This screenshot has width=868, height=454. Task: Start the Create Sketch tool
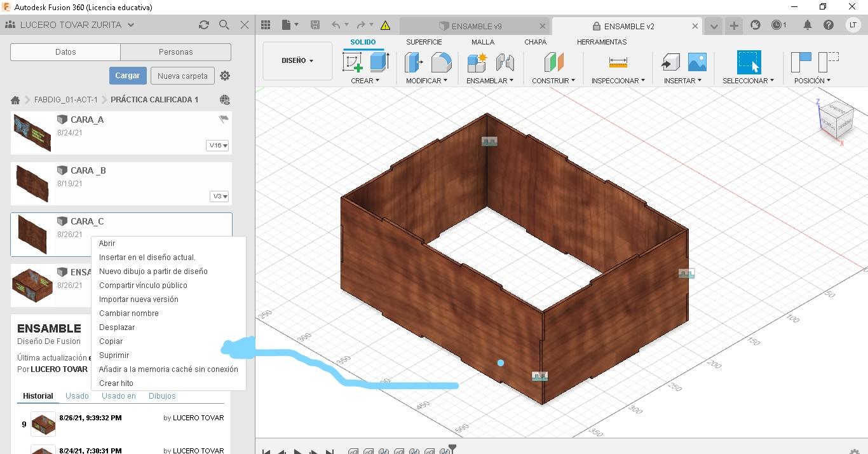coord(353,62)
